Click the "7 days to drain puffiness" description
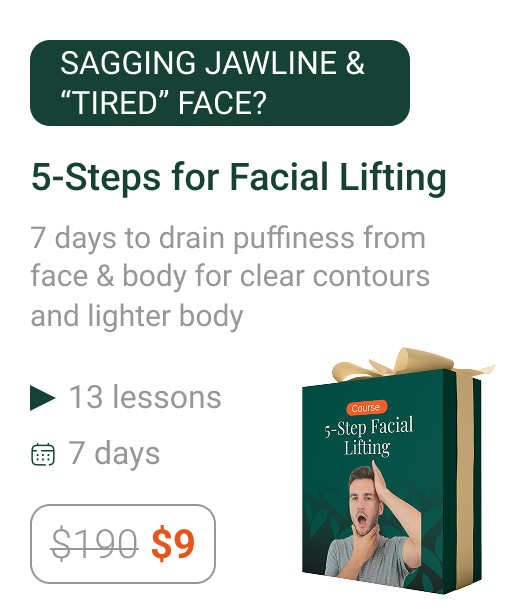The width and height of the screenshot is (518, 614). point(230,276)
